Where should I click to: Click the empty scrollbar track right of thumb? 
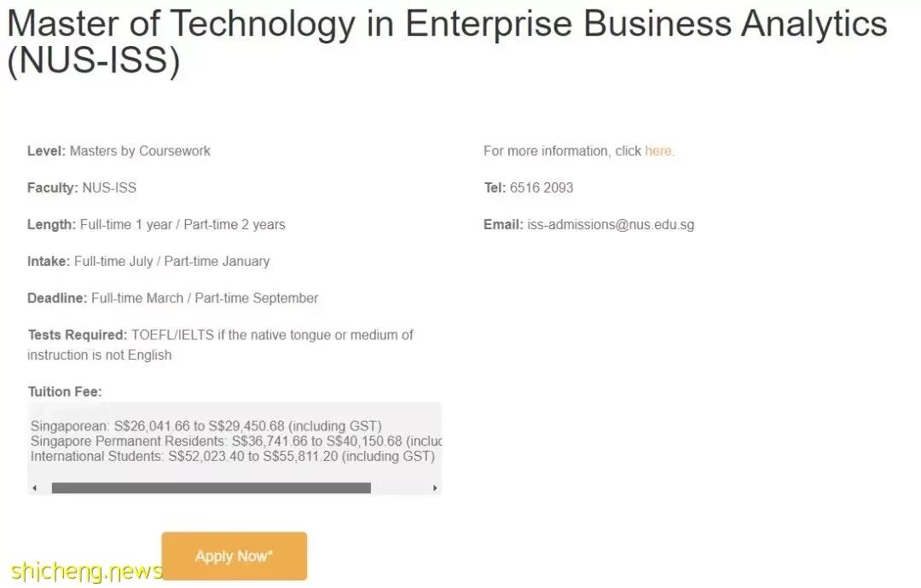(400, 487)
